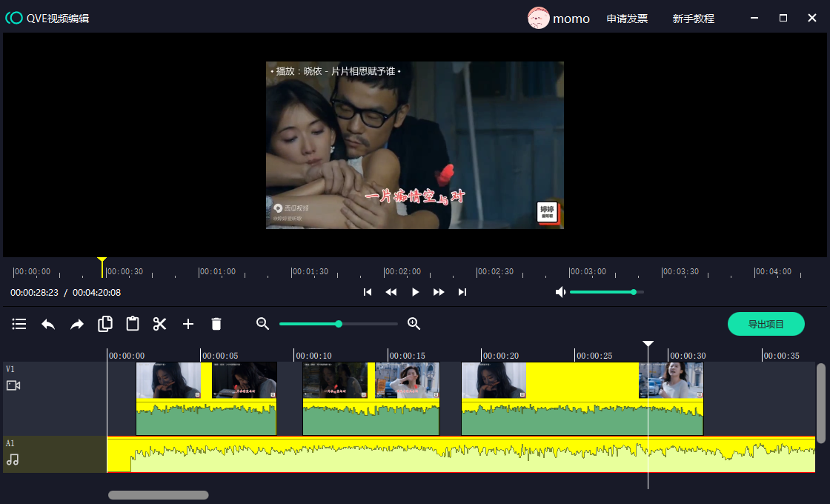Screen dimensions: 830x504
Task: Split clip with the scissors tool
Action: point(160,324)
